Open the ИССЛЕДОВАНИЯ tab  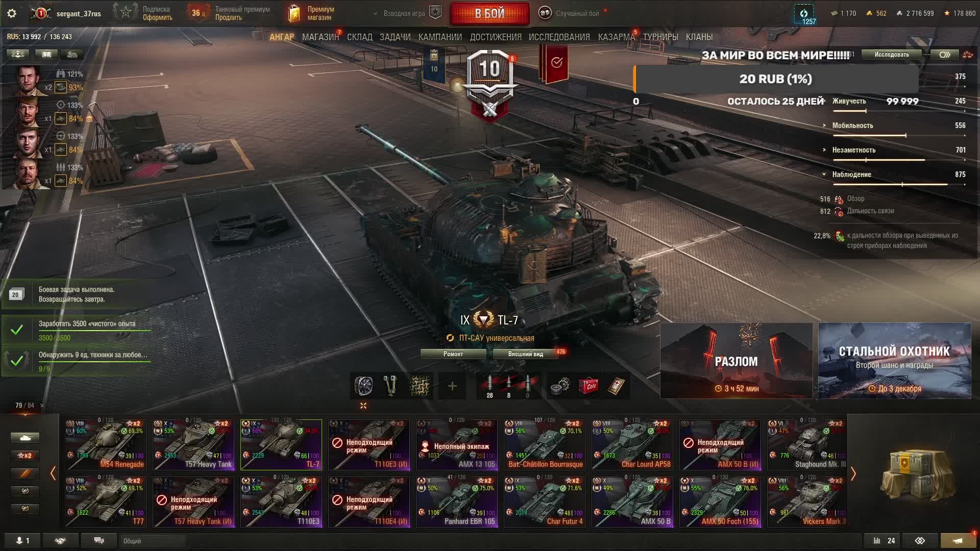coord(559,37)
